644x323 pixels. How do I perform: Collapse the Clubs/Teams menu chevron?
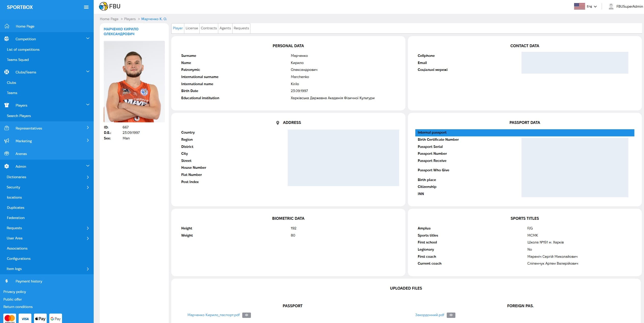[88, 72]
